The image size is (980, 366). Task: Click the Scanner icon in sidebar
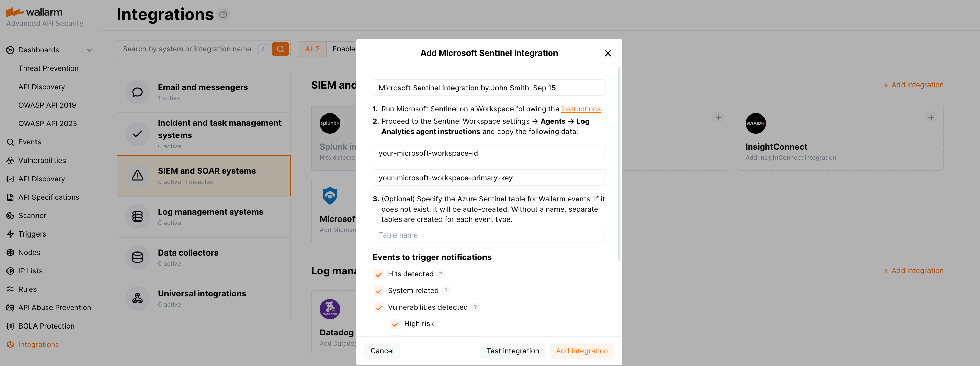pos(10,215)
